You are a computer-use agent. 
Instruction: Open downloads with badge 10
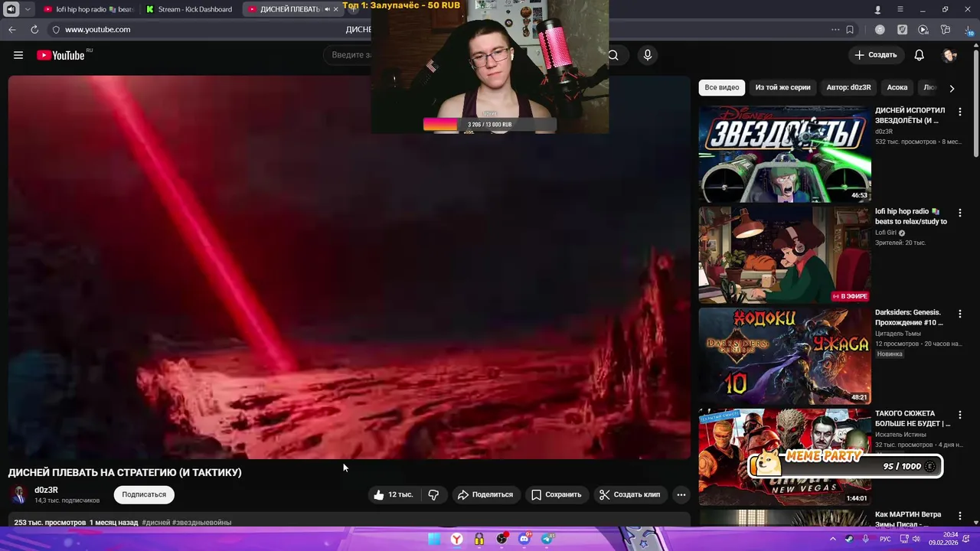coord(969,31)
